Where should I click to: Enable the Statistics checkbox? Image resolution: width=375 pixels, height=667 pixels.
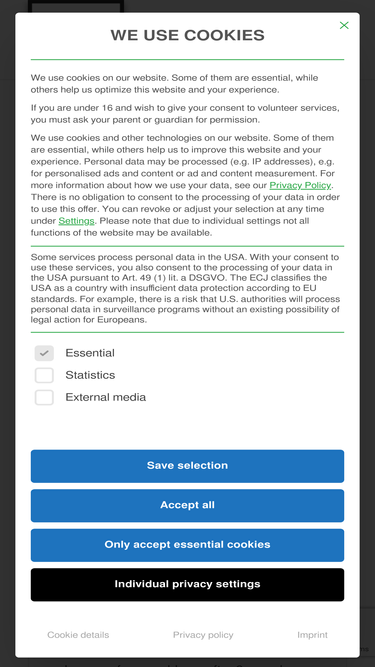click(44, 375)
